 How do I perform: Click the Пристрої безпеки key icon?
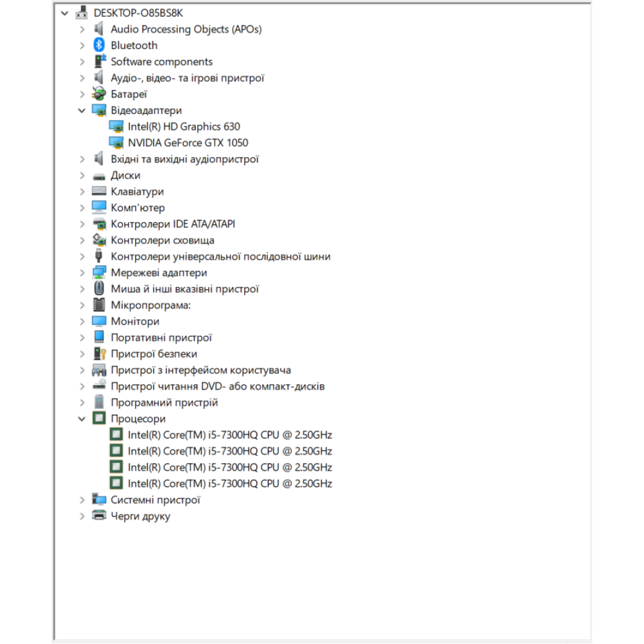[99, 354]
